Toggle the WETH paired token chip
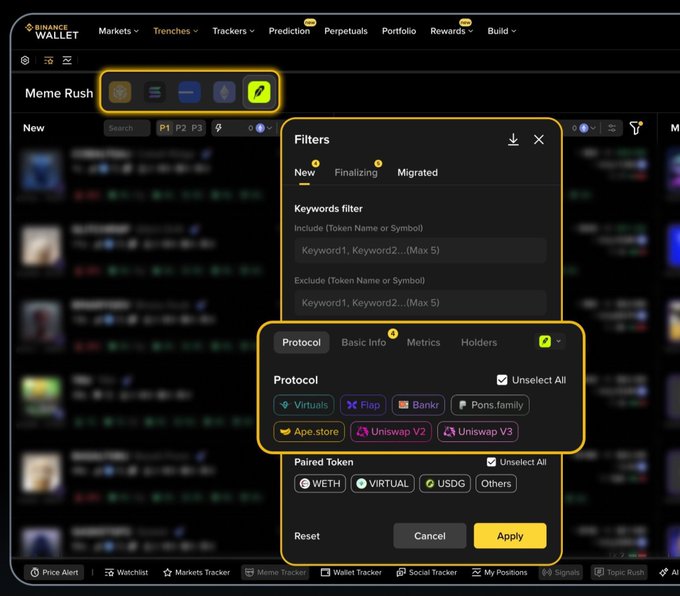This screenshot has height=596, width=680. point(320,484)
